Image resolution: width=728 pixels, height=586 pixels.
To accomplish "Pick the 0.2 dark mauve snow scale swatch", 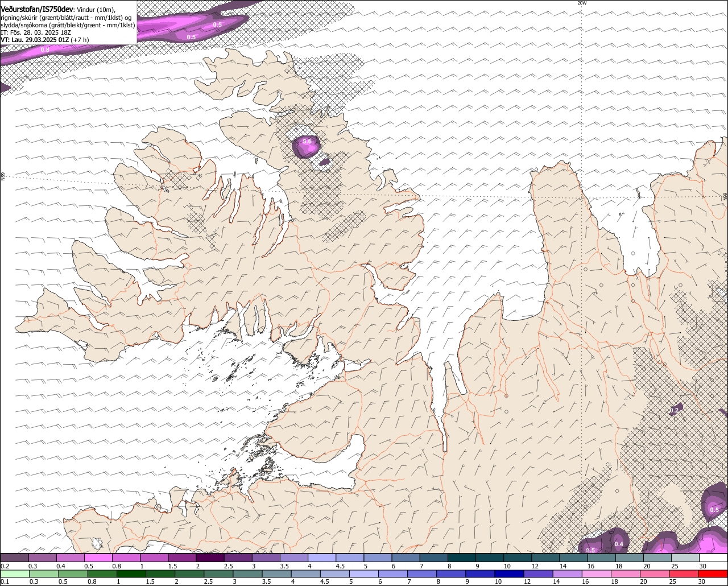I will (14, 558).
